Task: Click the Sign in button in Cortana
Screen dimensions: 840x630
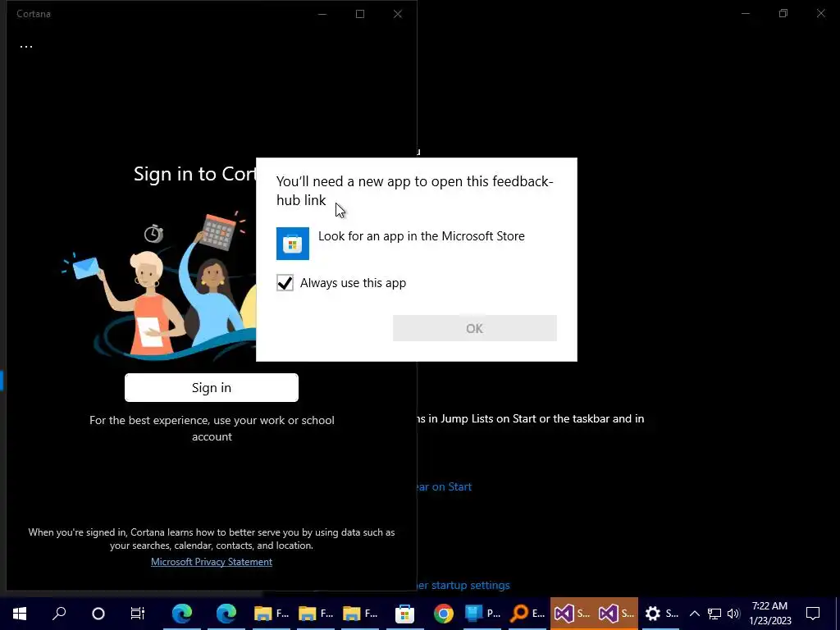Action: pyautogui.click(x=212, y=387)
